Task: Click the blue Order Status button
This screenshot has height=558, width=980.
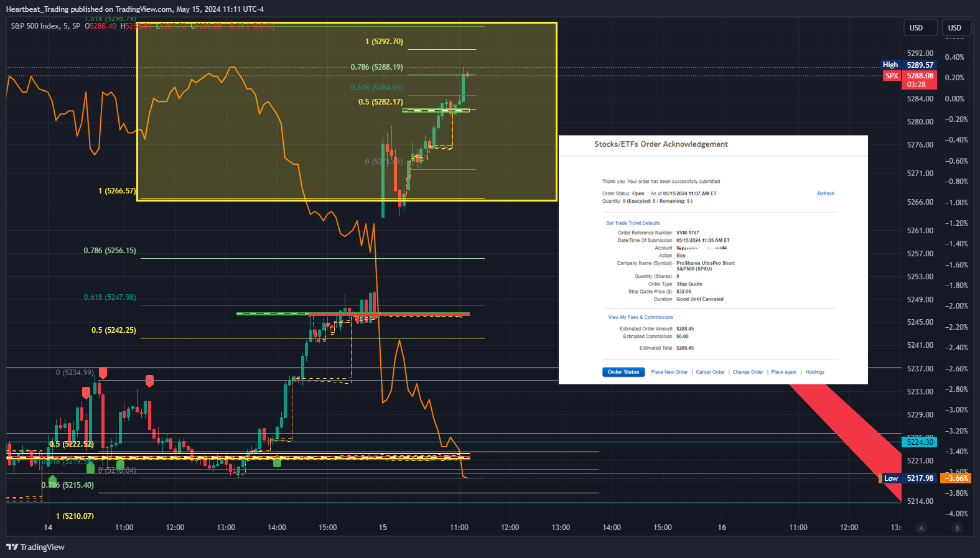Action: (623, 372)
